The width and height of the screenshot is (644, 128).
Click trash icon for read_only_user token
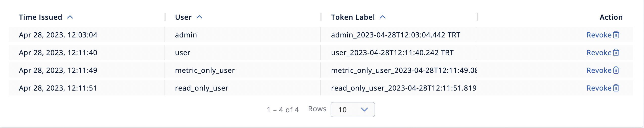tap(616, 88)
